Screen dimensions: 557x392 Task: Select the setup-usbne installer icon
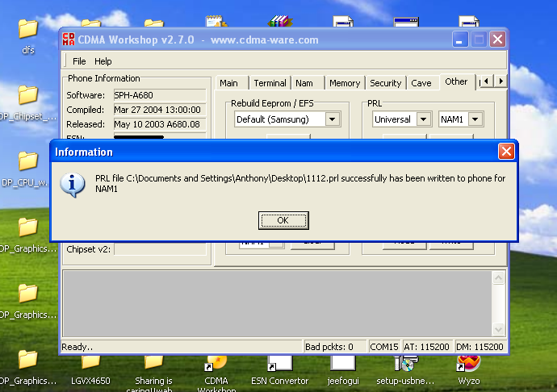[406, 364]
